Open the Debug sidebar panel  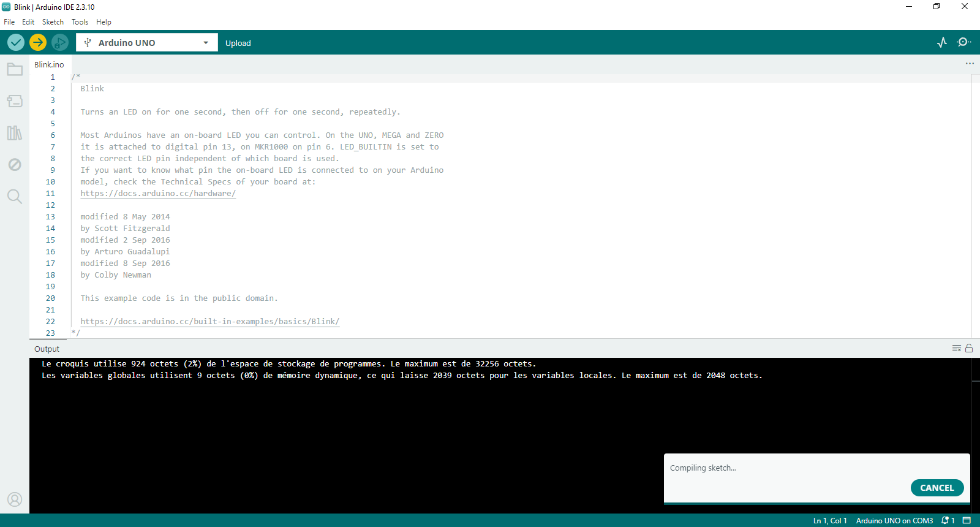pos(15,164)
